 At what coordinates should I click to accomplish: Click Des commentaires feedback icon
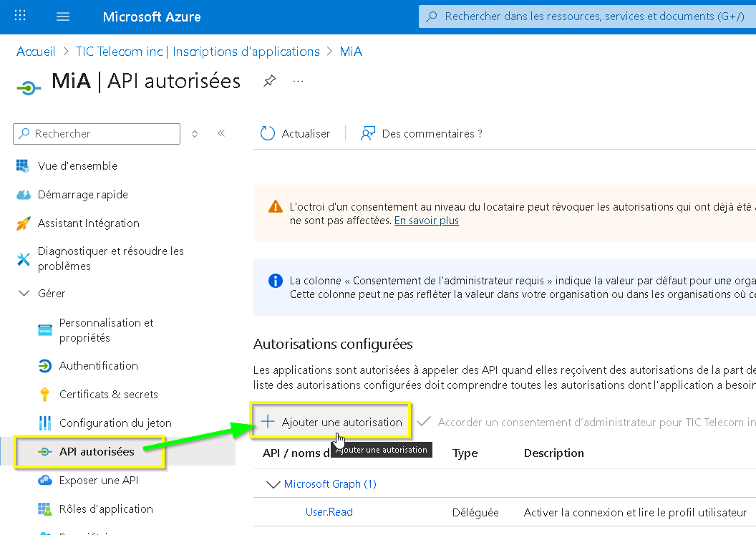pyautogui.click(x=368, y=134)
